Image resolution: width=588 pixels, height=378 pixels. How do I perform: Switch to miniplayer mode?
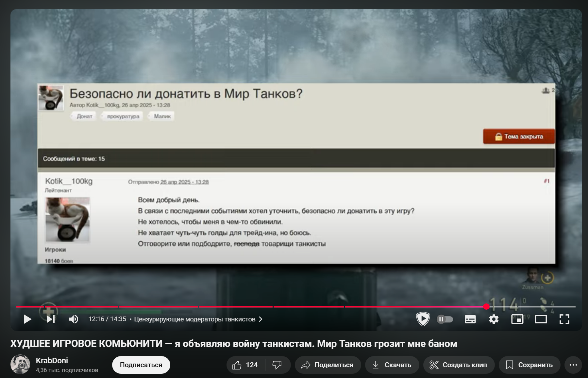point(517,319)
